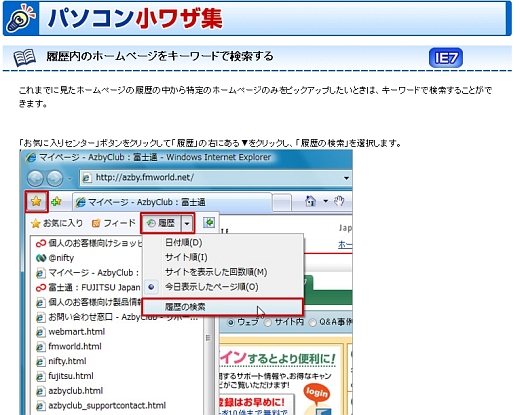
Task: Select the ウェブ search radio button
Action: 230,322
